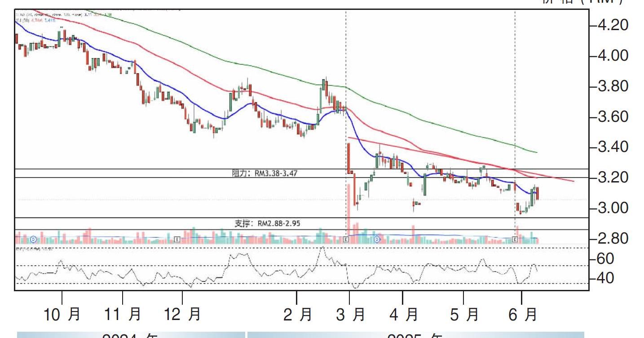Click the 11 月 date axis label
Viewport: 644px width, 338px height.
tap(122, 314)
